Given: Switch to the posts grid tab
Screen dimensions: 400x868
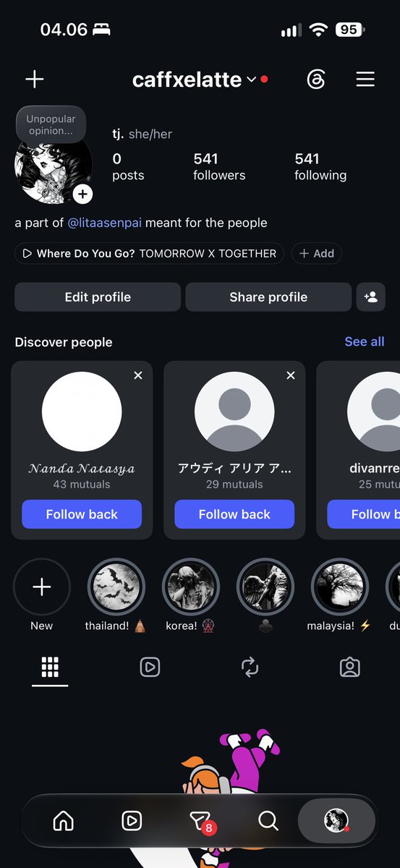Looking at the screenshot, I should click(50, 667).
